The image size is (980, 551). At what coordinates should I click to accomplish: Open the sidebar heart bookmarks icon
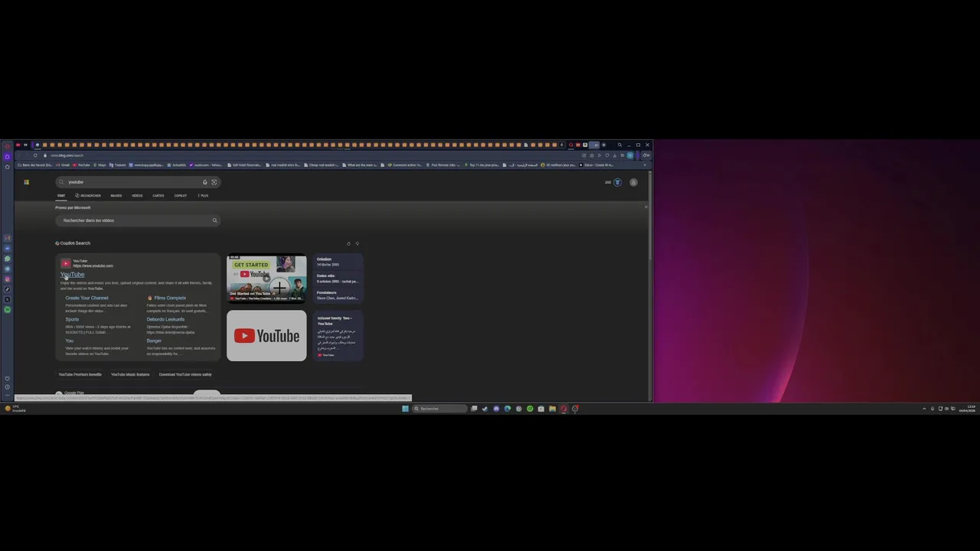pos(8,378)
